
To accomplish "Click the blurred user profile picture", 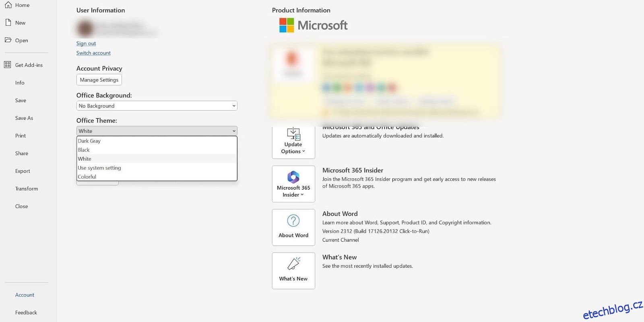I will click(x=85, y=28).
